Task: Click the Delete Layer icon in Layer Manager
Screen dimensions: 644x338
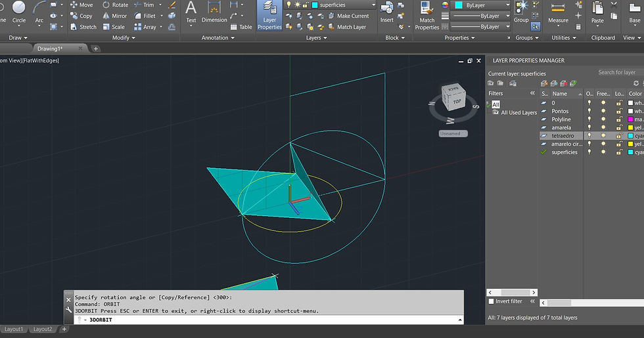Action: pyautogui.click(x=564, y=83)
